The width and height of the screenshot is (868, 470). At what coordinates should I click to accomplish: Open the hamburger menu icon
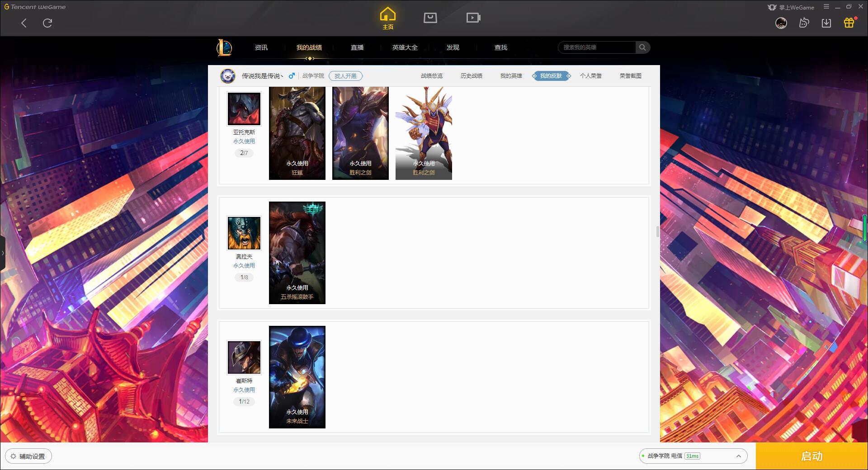click(826, 7)
